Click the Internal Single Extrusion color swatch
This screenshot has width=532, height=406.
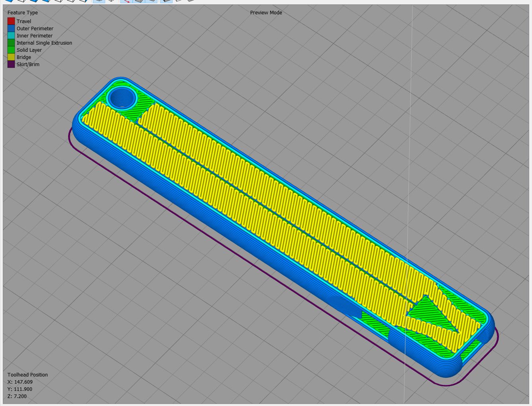pos(11,43)
